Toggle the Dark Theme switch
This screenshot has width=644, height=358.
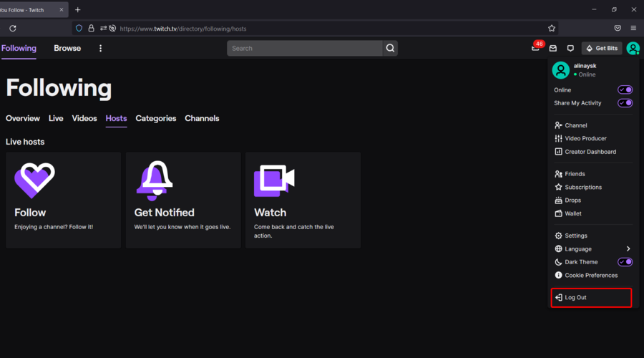point(625,262)
